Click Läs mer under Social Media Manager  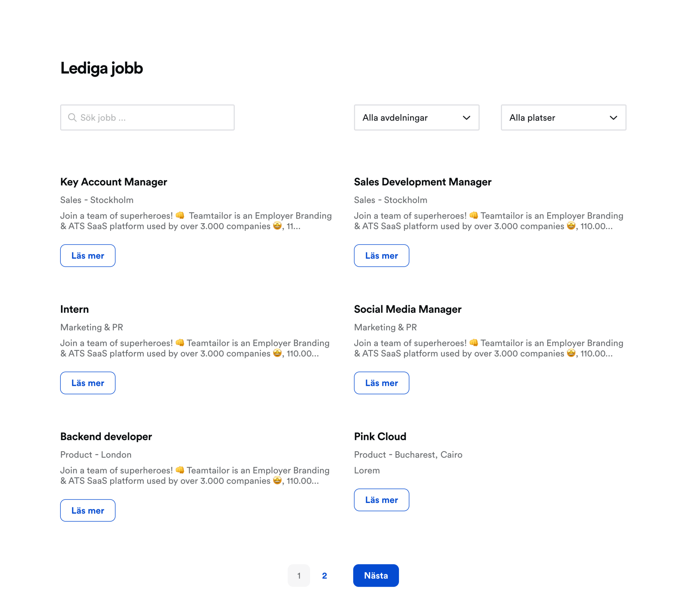pos(381,383)
